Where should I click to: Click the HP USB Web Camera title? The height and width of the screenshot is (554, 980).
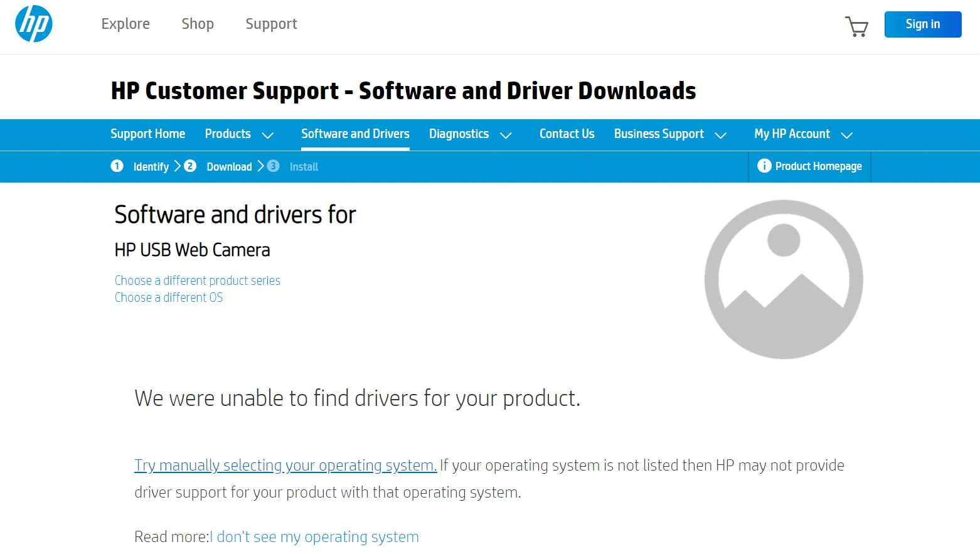tap(192, 250)
